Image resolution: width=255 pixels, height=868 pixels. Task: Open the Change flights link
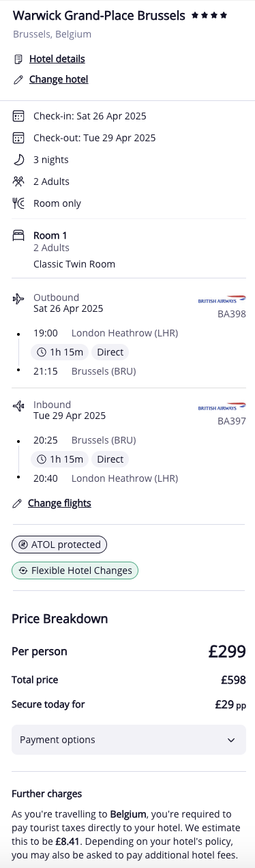tap(59, 504)
